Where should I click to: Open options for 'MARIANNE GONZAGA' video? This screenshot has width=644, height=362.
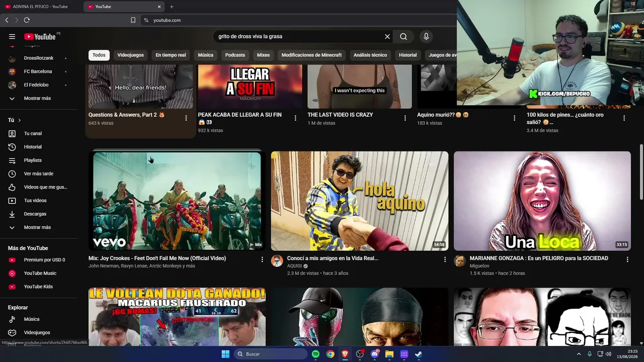(627, 259)
